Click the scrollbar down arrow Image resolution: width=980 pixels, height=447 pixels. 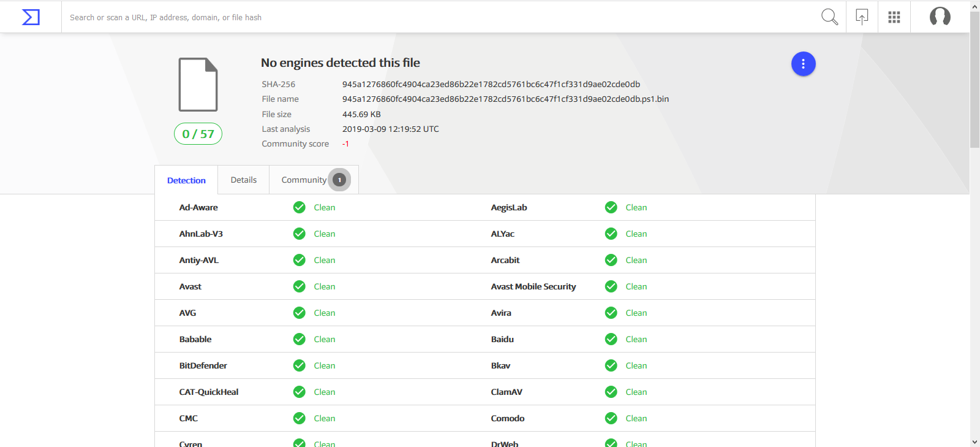(974, 441)
